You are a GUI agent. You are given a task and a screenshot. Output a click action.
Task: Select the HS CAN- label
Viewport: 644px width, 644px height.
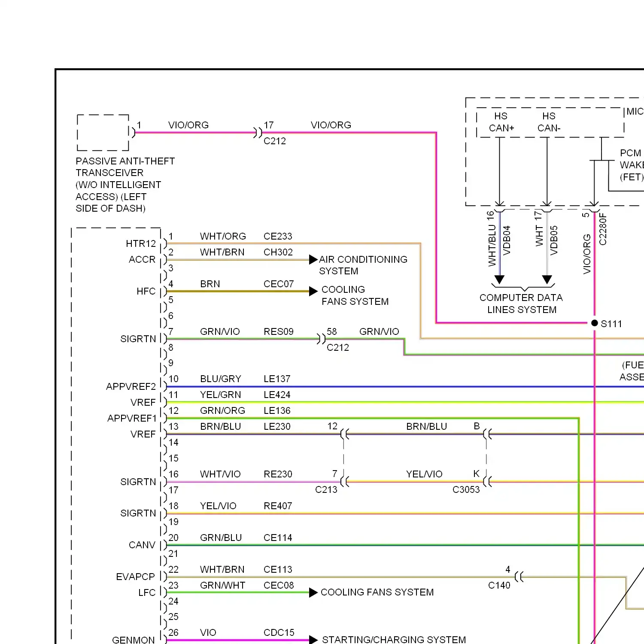549,122
